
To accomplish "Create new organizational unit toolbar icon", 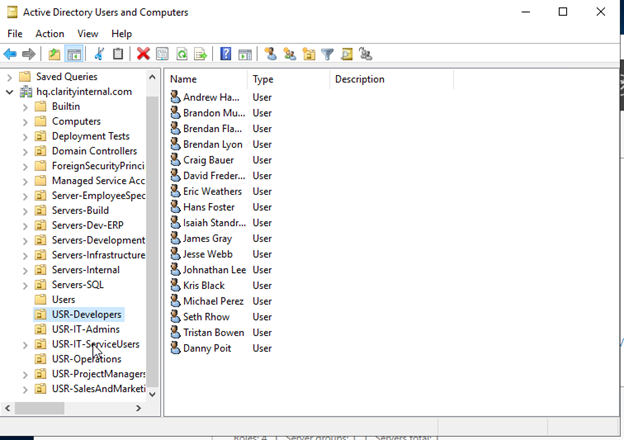I will (308, 54).
